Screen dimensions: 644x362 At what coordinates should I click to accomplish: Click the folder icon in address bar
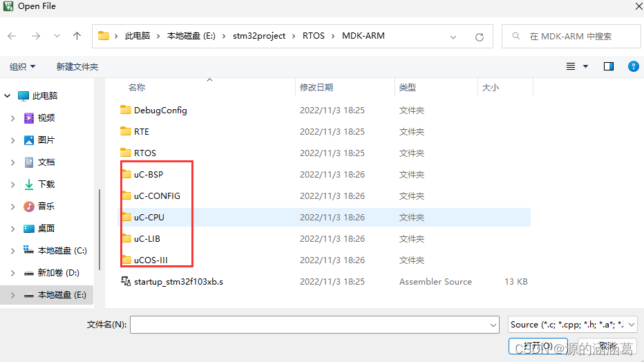coord(104,36)
